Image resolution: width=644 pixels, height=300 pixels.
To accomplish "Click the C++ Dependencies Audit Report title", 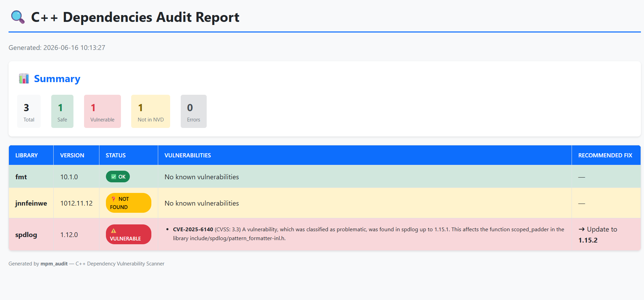I will click(x=135, y=17).
